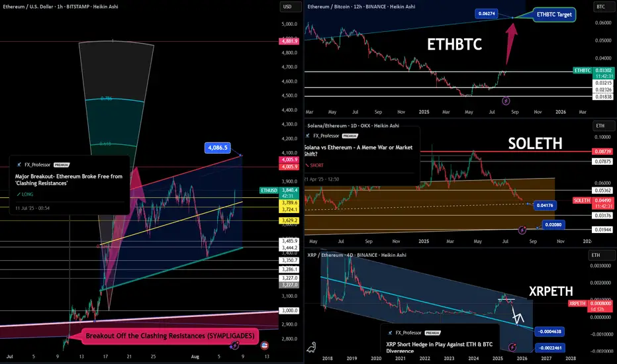Click price label 0.03176

click(x=603, y=215)
